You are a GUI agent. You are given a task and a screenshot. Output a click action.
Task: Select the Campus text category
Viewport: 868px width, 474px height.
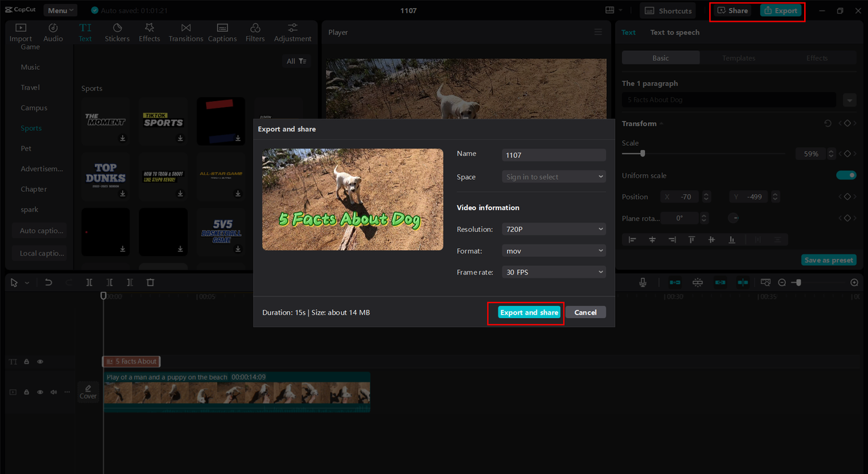pyautogui.click(x=34, y=108)
